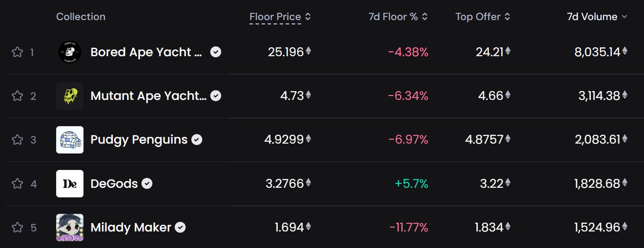644x248 pixels.
Task: Click the Bored Ape Yacht Club logo
Action: (x=70, y=52)
